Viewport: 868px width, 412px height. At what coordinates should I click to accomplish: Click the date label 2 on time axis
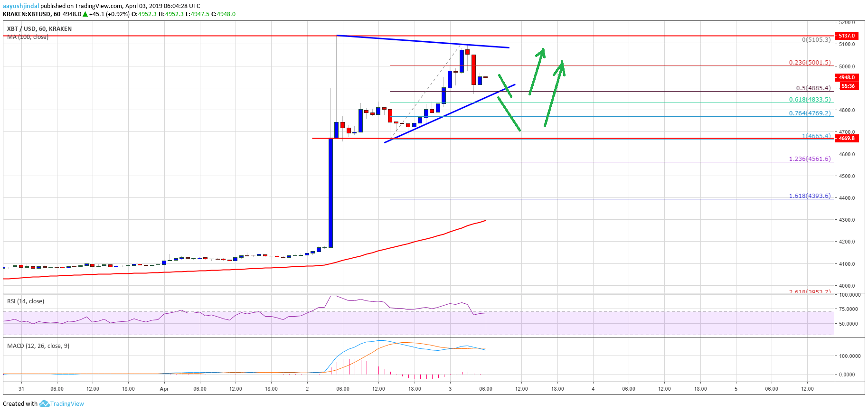coord(307,389)
